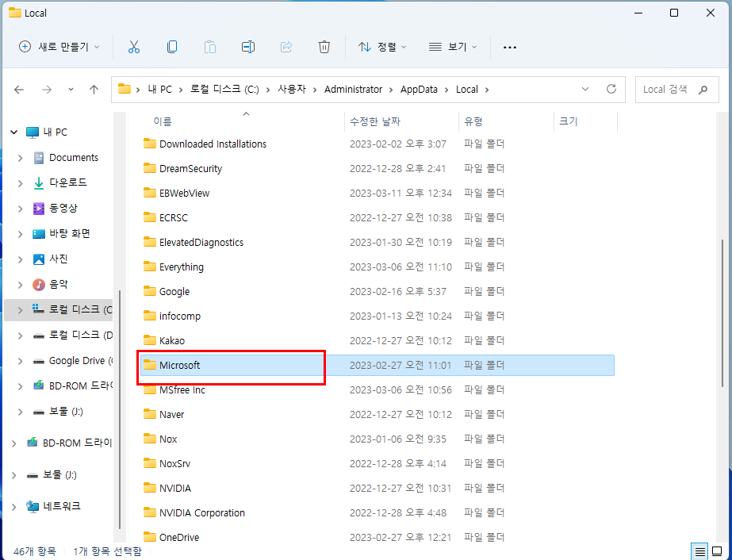Expand Google Drive tree node

click(x=20, y=361)
